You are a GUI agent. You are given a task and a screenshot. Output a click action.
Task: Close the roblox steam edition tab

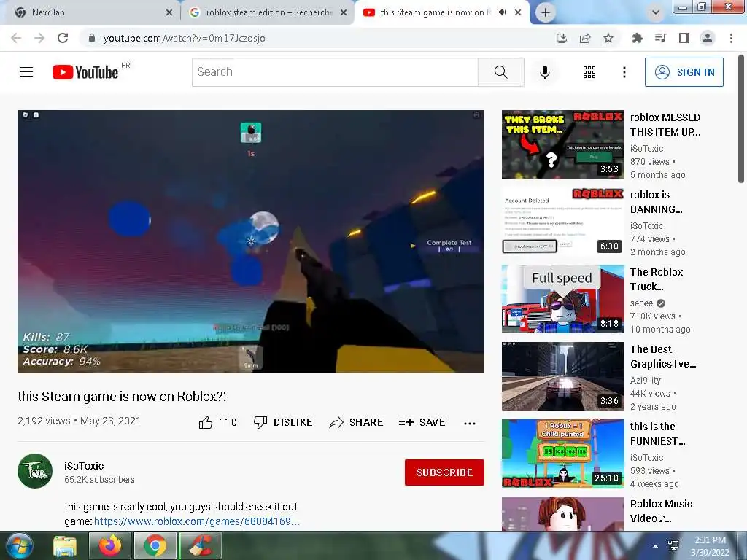344,12
